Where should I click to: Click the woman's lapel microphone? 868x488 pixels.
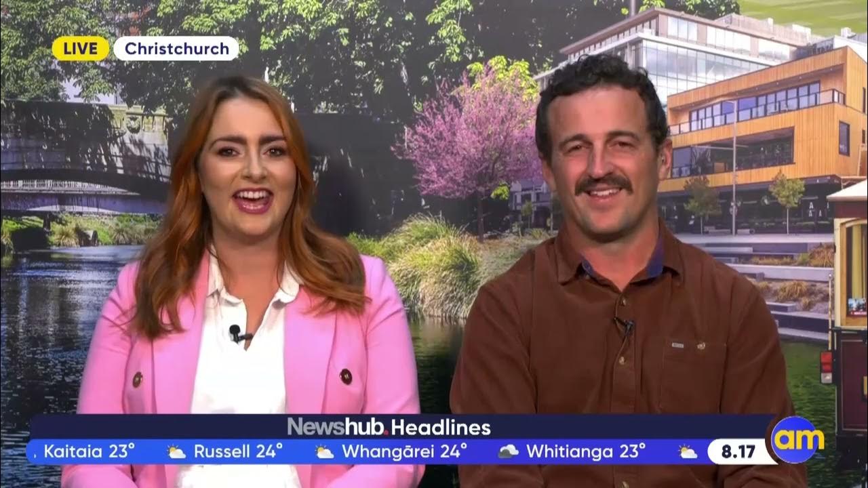[x=236, y=333]
